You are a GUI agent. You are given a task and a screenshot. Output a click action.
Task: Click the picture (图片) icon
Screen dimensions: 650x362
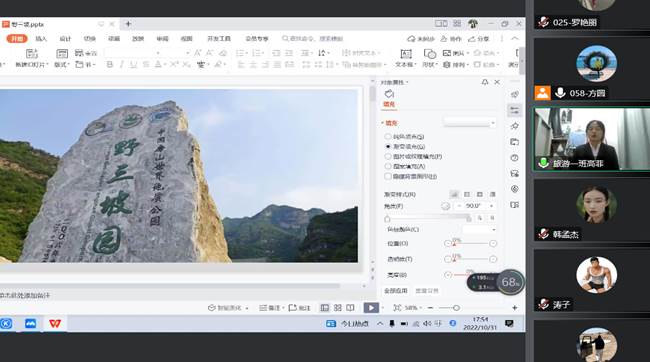pyautogui.click(x=447, y=53)
